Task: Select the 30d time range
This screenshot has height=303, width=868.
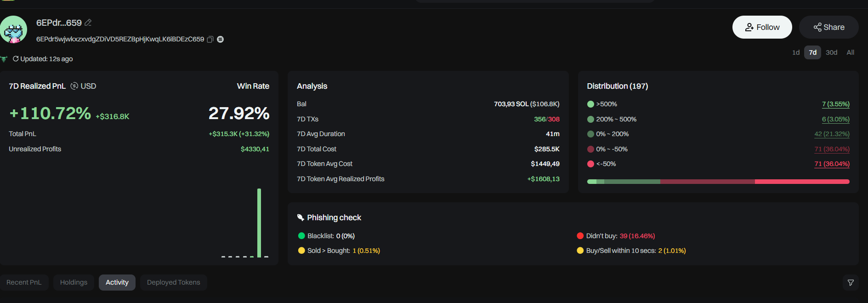Action: point(831,52)
